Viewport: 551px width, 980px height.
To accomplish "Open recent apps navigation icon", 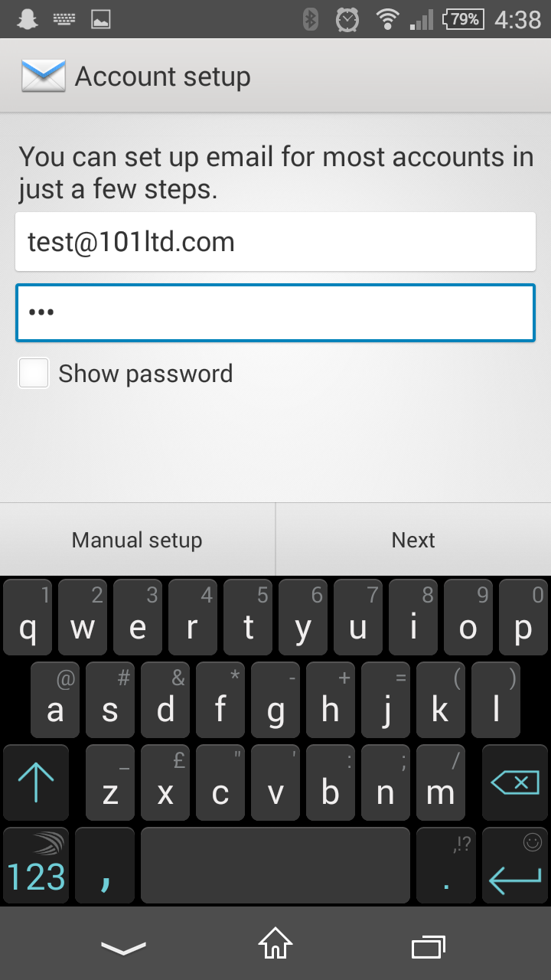I will [x=428, y=947].
